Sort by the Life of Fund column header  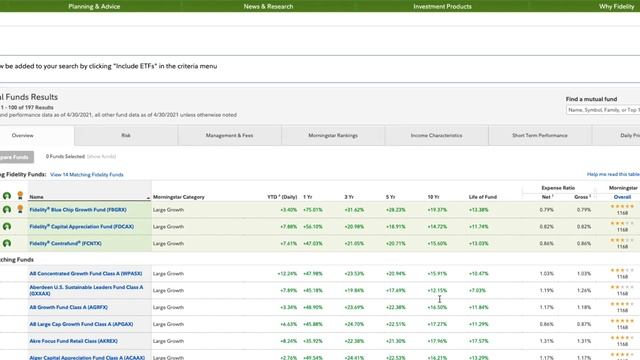pos(483,197)
